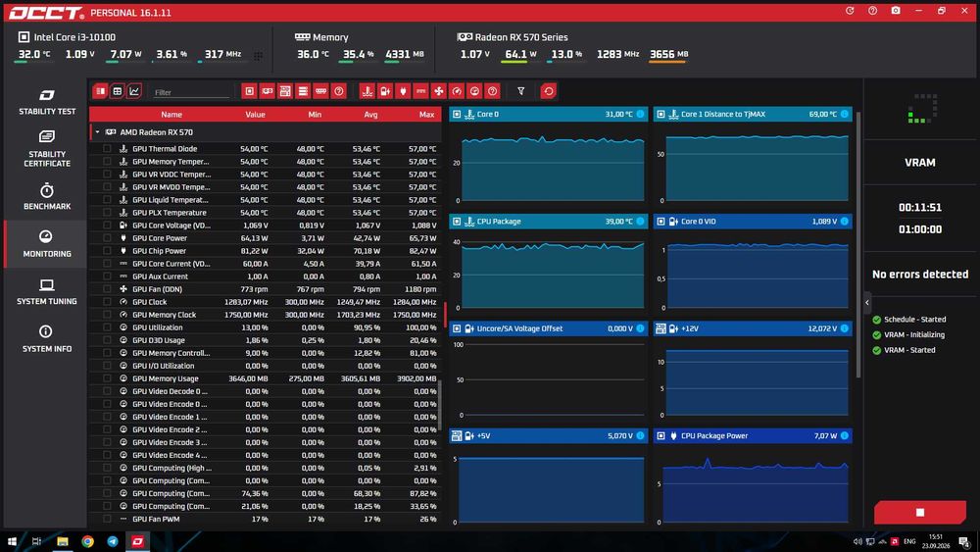Viewport: 980px width, 552px height.
Task: Toggle the CPU header details grid icon
Action: click(258, 56)
